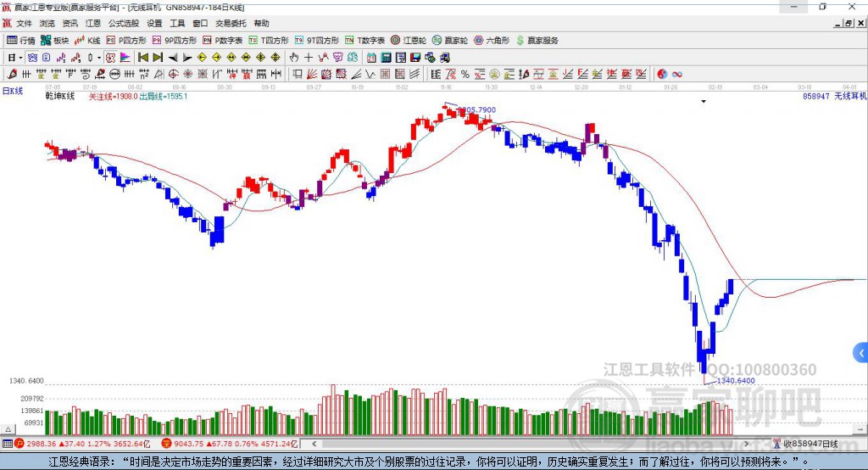
Task: Open the 行情 quotes view
Action: [x=20, y=41]
